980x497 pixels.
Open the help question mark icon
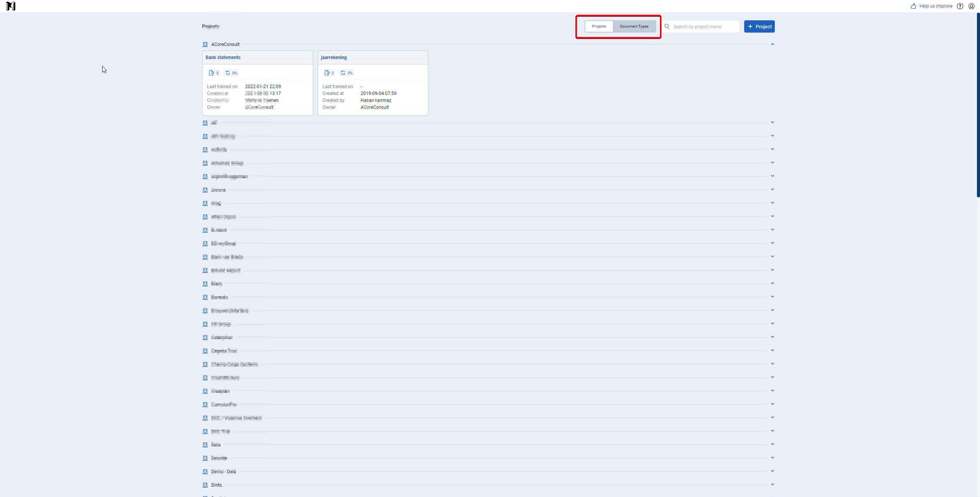tap(960, 6)
